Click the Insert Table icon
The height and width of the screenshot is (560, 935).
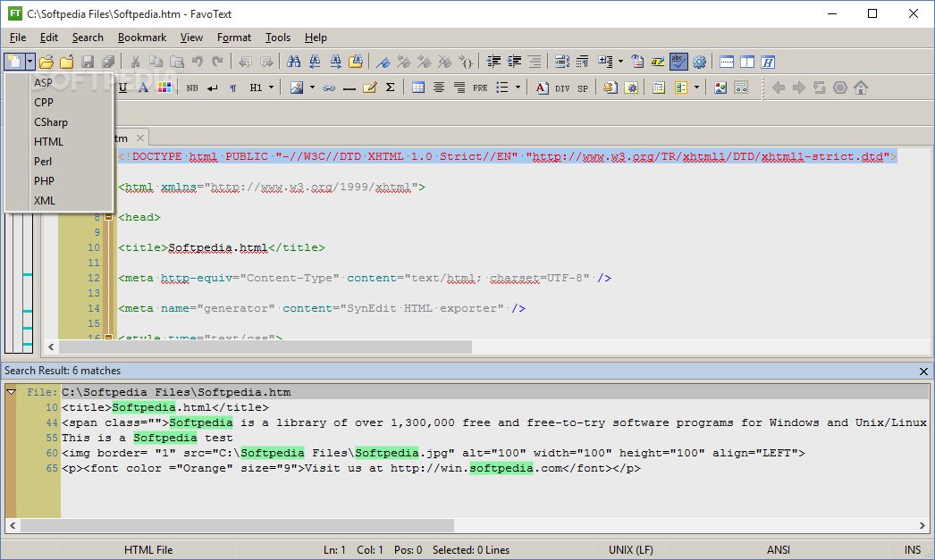point(418,88)
